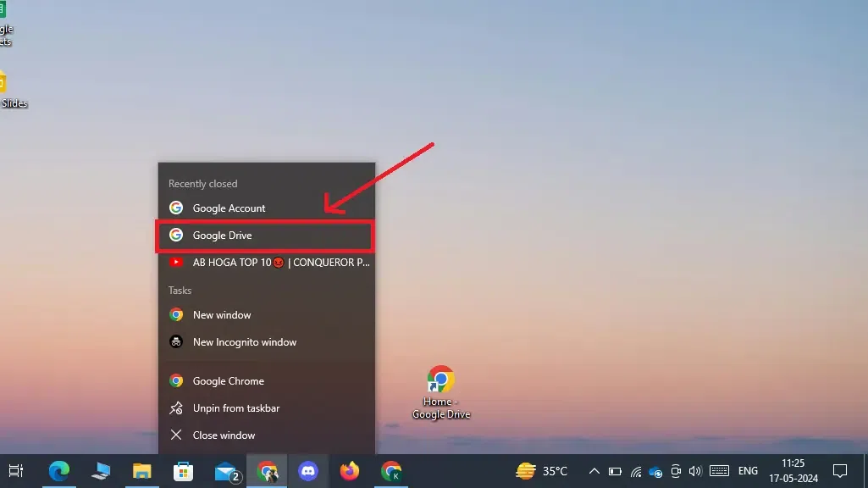Screen dimensions: 868x488
Task: Open File Explorer from the taskbar
Action: coord(141,471)
